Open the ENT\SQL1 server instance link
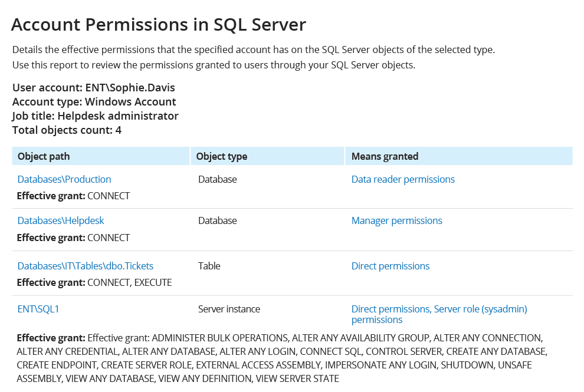 [38, 309]
